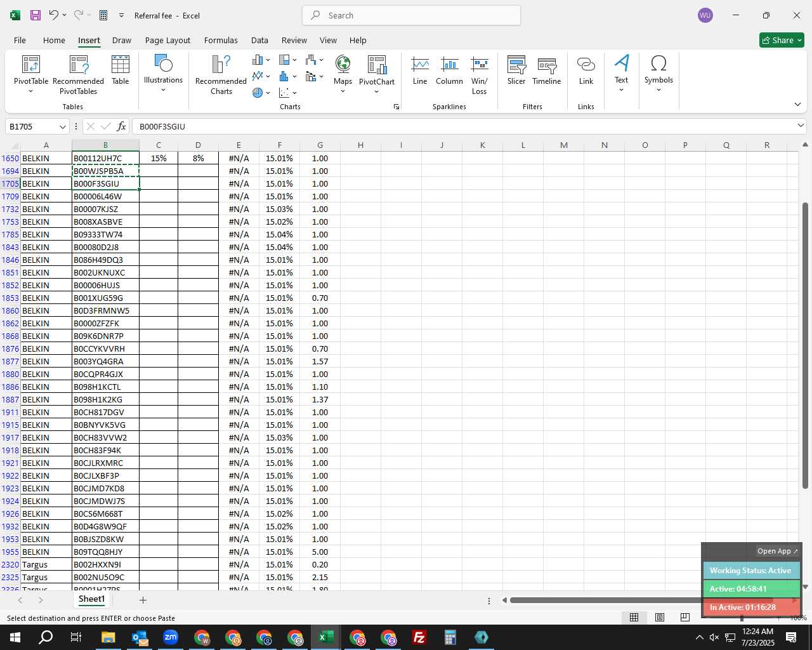Open the Text dropdown

[622, 74]
